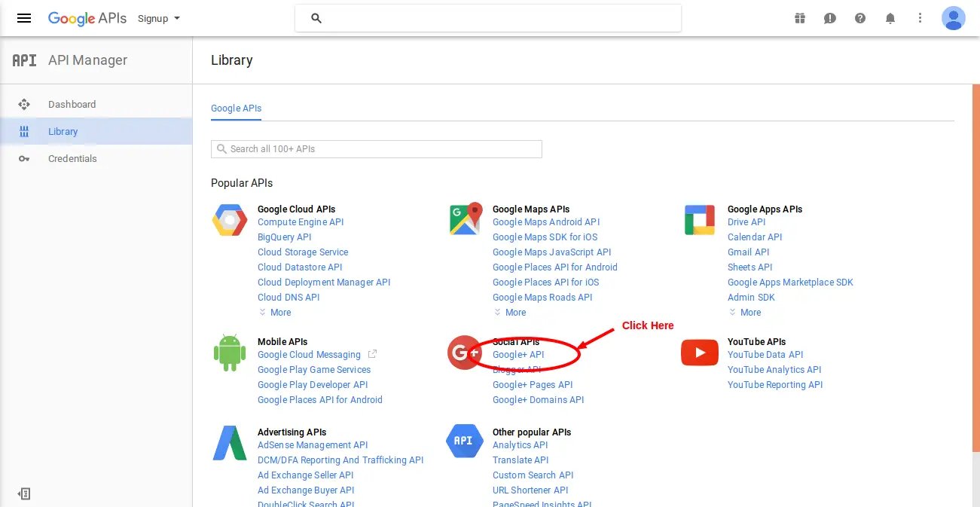Go to Dashboard in the sidebar
Image resolution: width=980 pixels, height=507 pixels.
(x=72, y=104)
